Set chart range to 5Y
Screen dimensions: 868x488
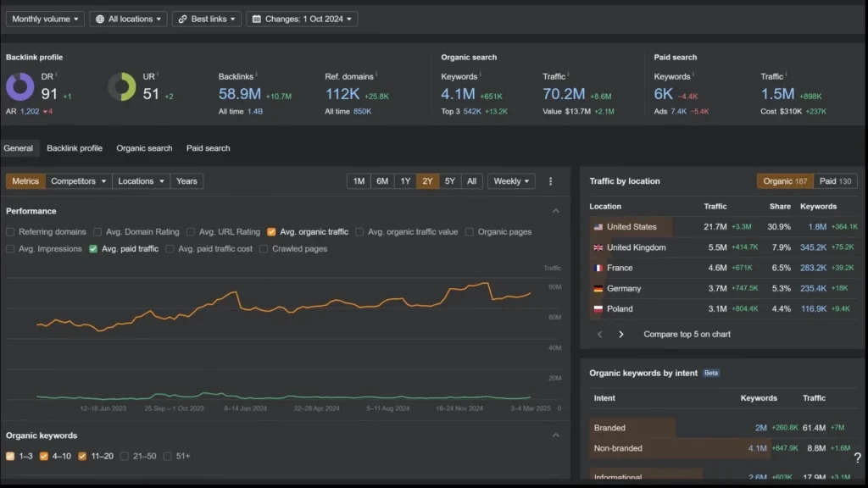(449, 181)
